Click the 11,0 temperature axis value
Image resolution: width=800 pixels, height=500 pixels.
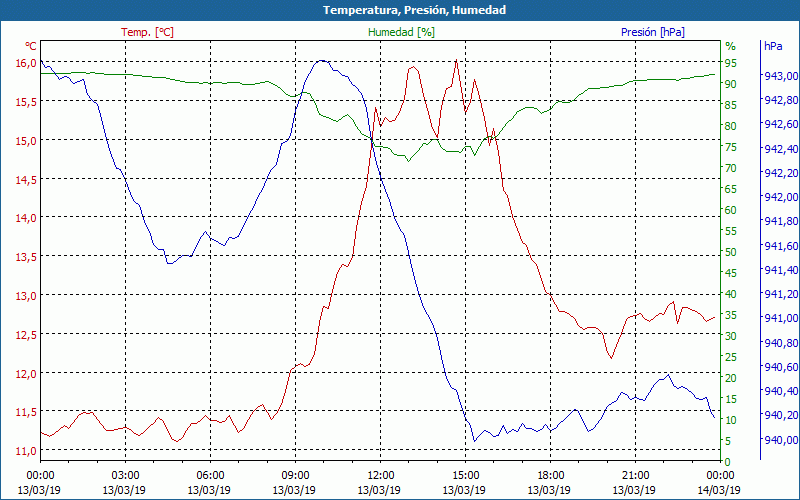(x=27, y=451)
